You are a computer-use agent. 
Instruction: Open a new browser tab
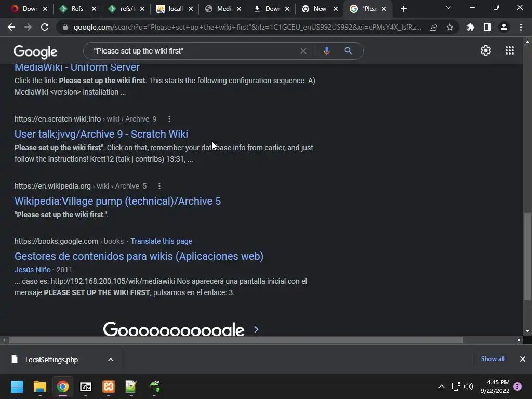[x=403, y=9]
